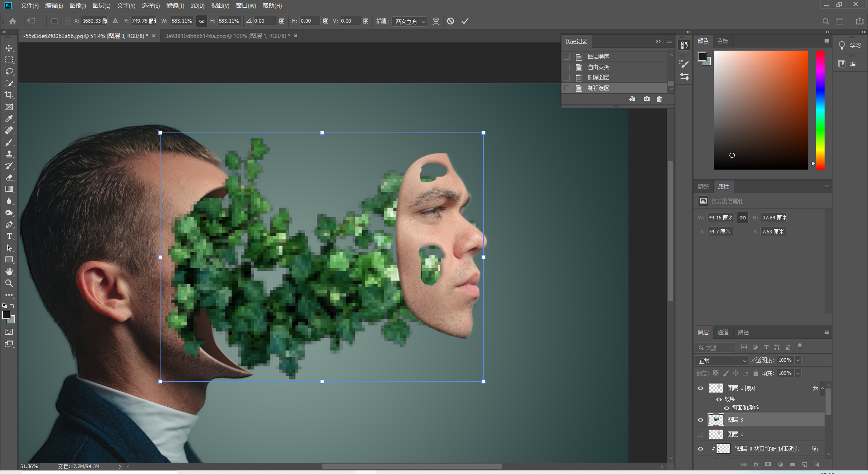Select the Crop tool
The width and height of the screenshot is (868, 474).
point(9,95)
